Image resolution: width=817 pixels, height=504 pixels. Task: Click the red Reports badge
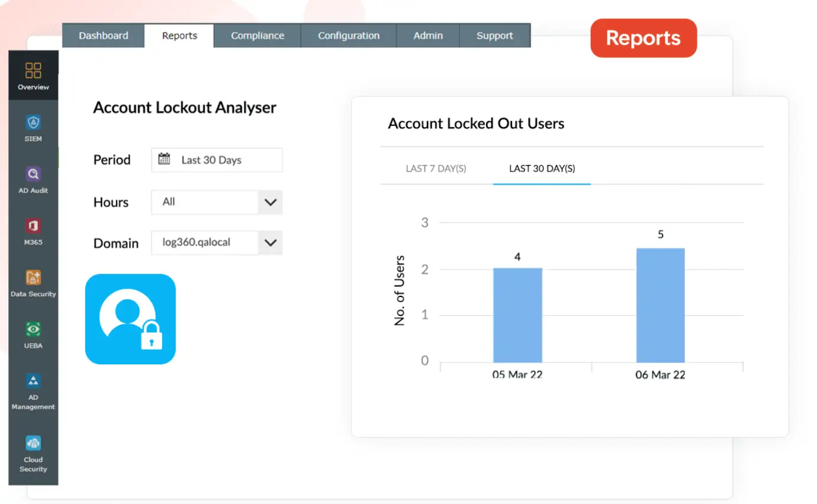point(644,38)
